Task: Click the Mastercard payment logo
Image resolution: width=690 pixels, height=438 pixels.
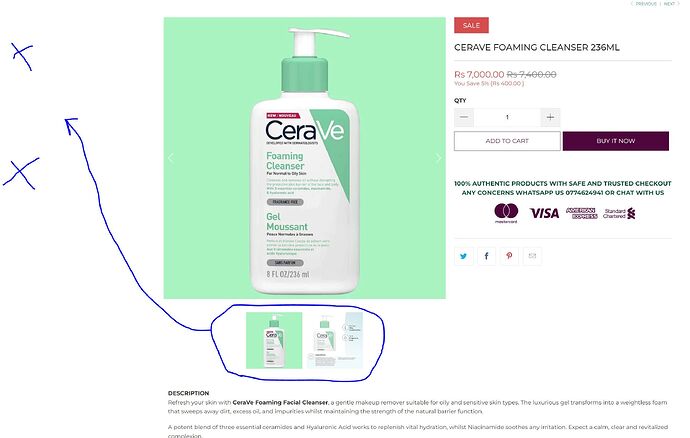Action: coord(506,213)
